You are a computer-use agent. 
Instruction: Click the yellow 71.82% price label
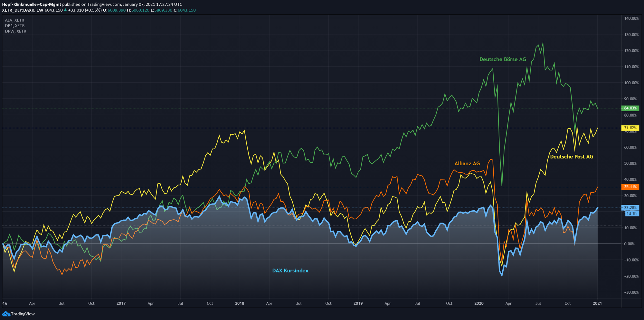630,128
